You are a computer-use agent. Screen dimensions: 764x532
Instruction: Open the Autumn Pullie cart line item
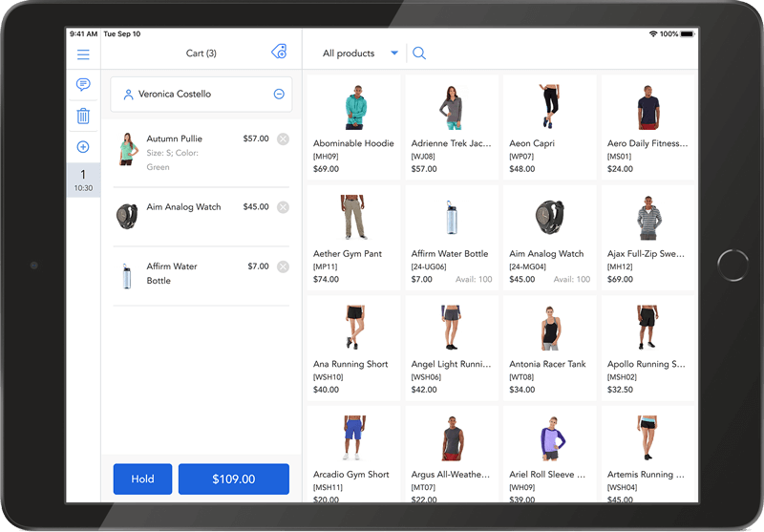191,152
